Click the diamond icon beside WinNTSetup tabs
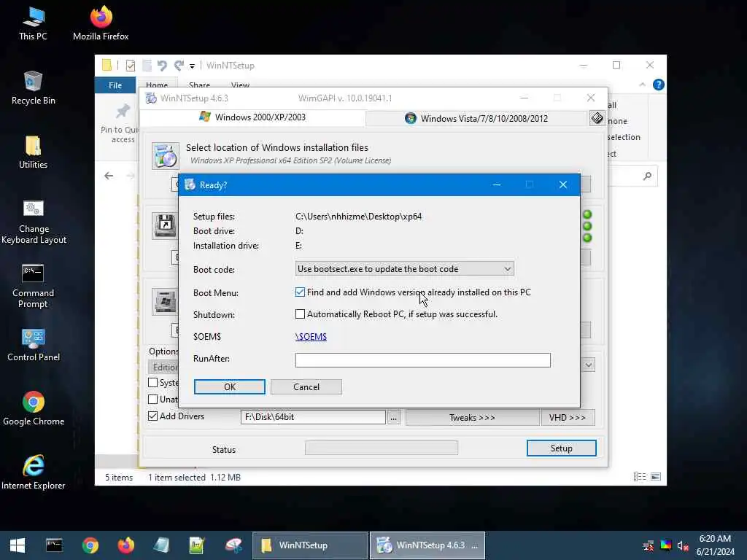747x560 pixels. coord(597,118)
